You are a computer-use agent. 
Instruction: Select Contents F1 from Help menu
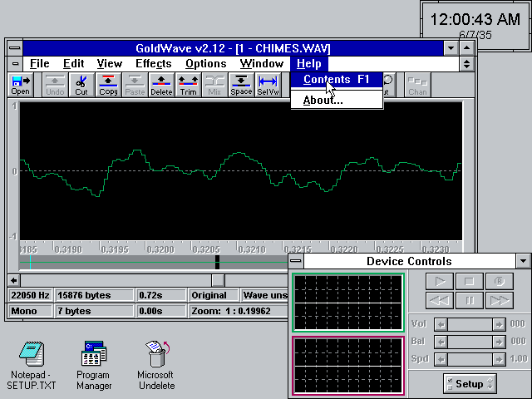pyautogui.click(x=336, y=81)
